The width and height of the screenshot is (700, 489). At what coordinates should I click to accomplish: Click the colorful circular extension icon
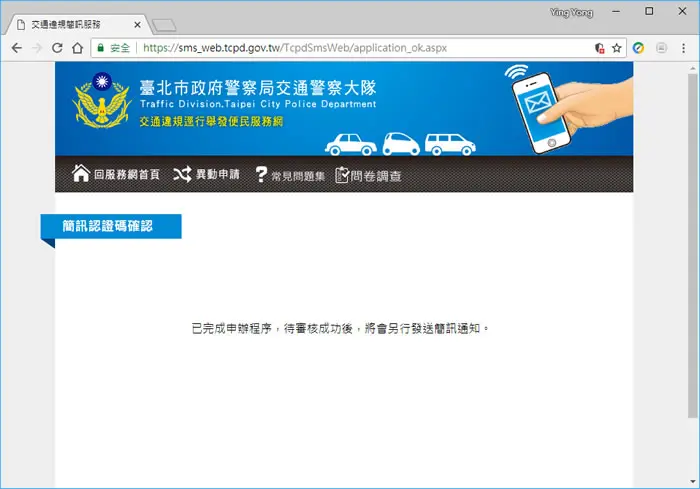[638, 48]
